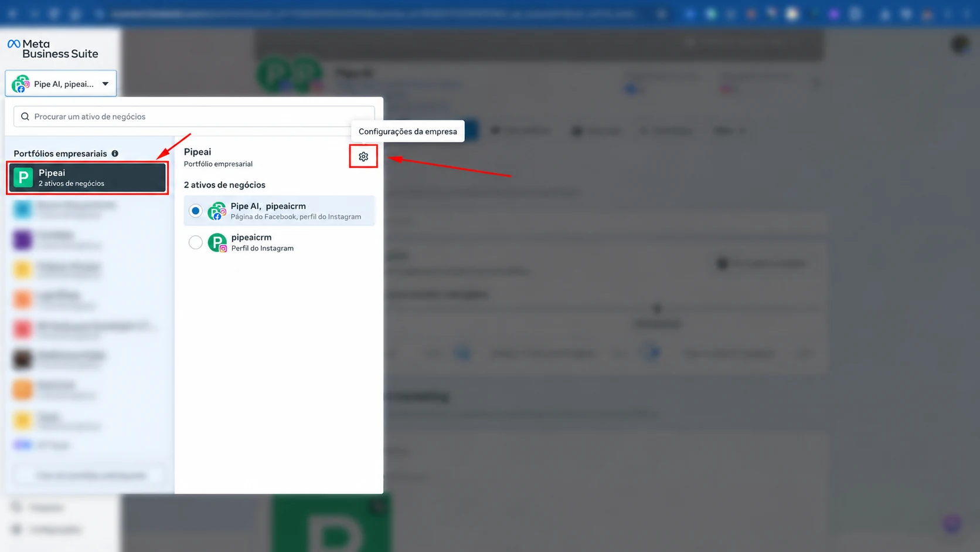Click the "Portfólios empresariais" section heading

point(60,154)
